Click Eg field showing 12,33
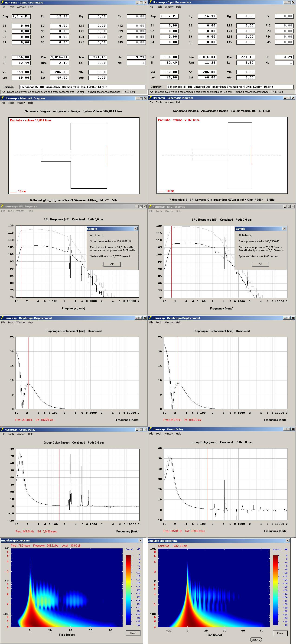The image size is (296, 644). tap(59, 16)
